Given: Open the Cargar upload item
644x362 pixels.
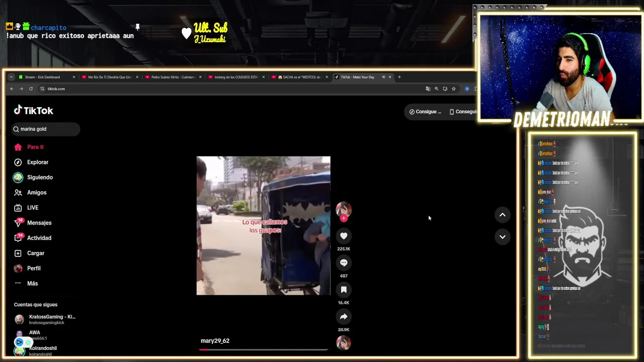Looking at the screenshot, I should [29, 253].
